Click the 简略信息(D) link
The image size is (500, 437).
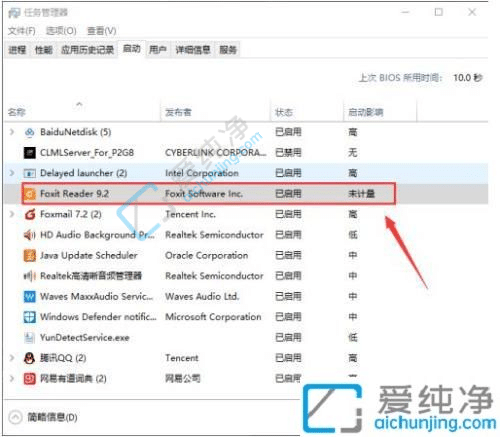52,417
